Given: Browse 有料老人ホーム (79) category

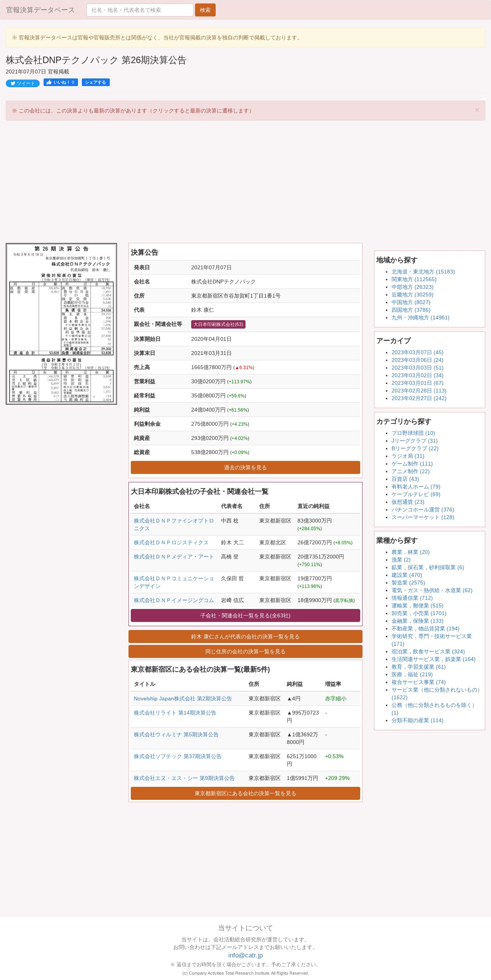Looking at the screenshot, I should click(416, 487).
